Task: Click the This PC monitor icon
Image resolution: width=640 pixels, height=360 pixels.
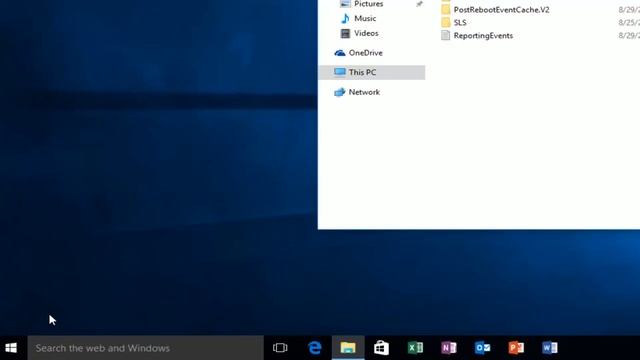Action: (x=340, y=72)
